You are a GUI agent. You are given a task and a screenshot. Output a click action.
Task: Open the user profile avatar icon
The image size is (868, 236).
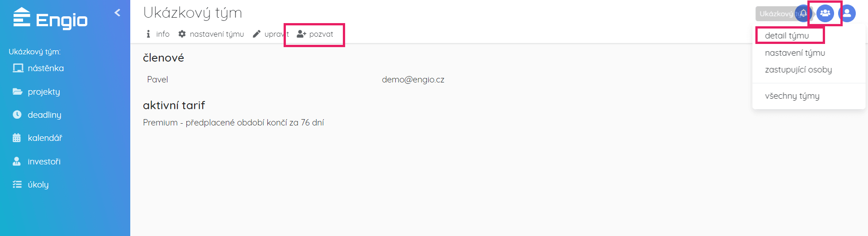[847, 14]
